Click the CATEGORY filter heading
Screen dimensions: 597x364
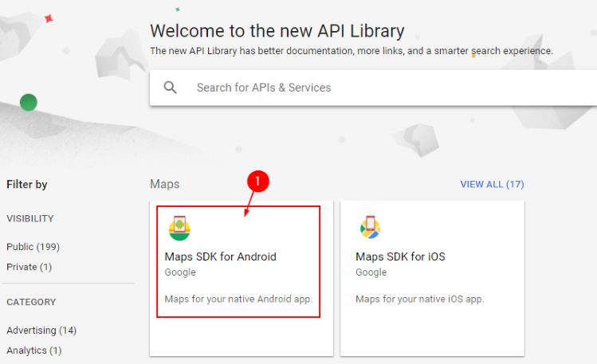31,302
